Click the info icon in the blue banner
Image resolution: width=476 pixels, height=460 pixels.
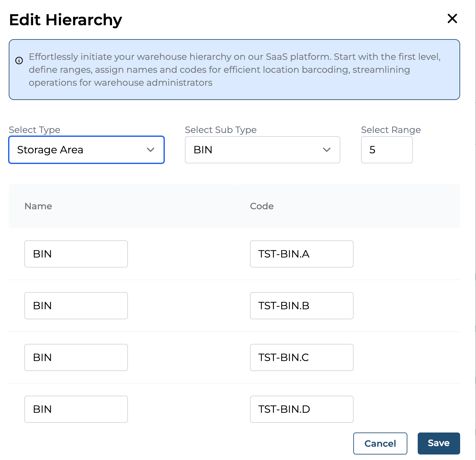pyautogui.click(x=19, y=60)
